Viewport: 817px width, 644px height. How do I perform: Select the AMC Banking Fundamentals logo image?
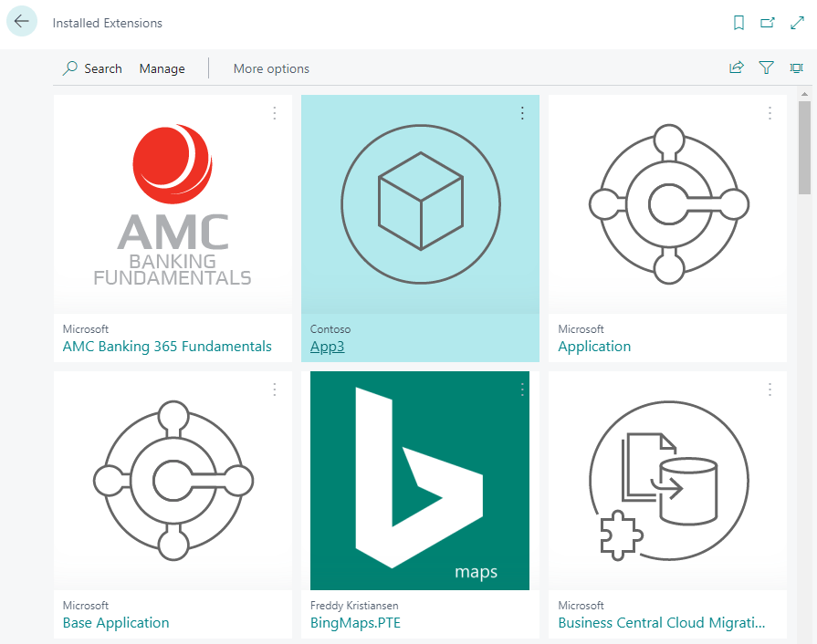[173, 204]
